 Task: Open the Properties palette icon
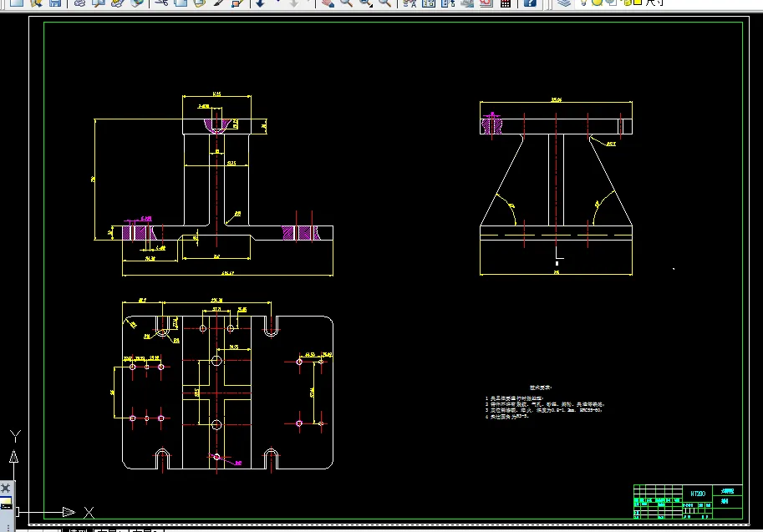(409, 3)
